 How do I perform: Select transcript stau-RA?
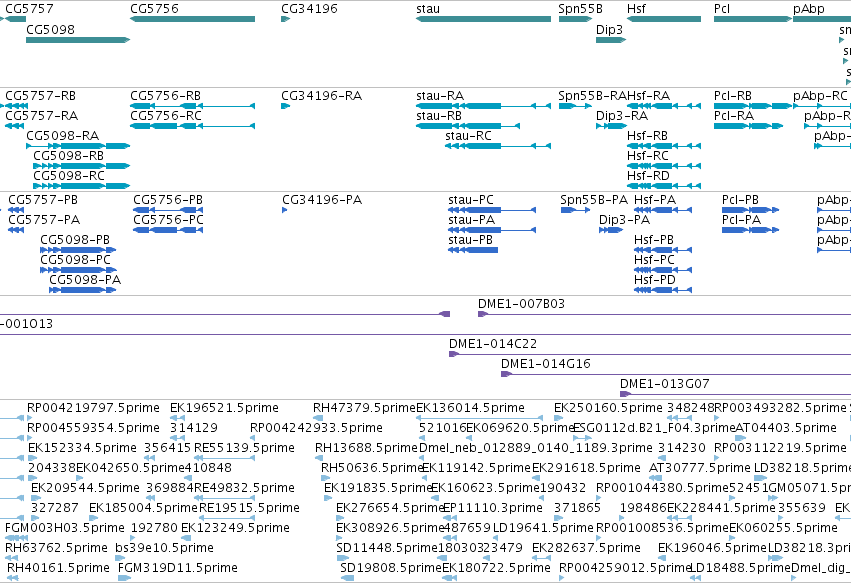click(x=484, y=106)
